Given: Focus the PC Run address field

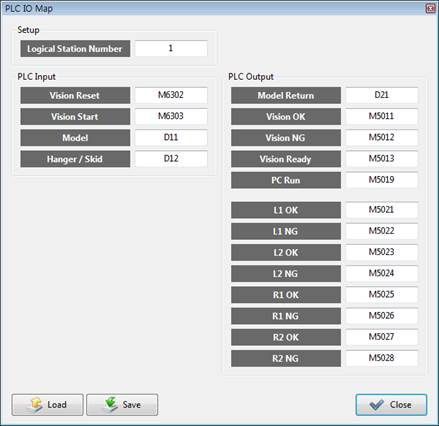Looking at the screenshot, I should tap(382, 180).
